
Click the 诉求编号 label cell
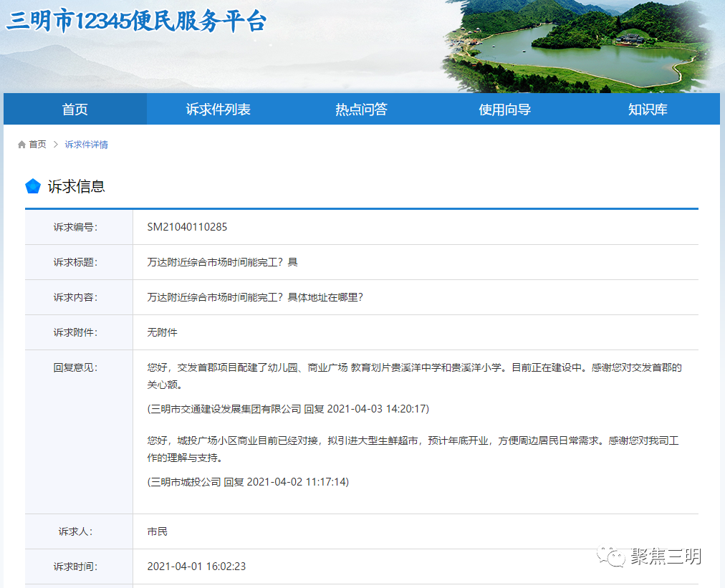tap(79, 227)
